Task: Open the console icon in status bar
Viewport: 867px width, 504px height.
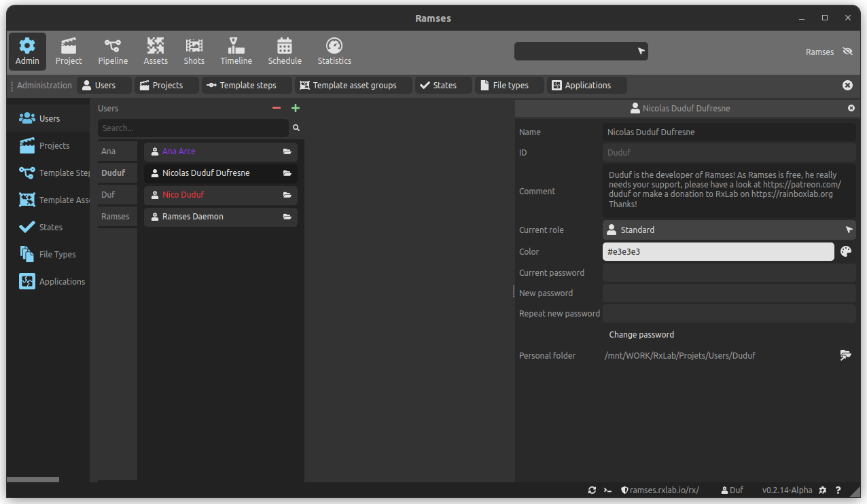Action: pos(608,490)
